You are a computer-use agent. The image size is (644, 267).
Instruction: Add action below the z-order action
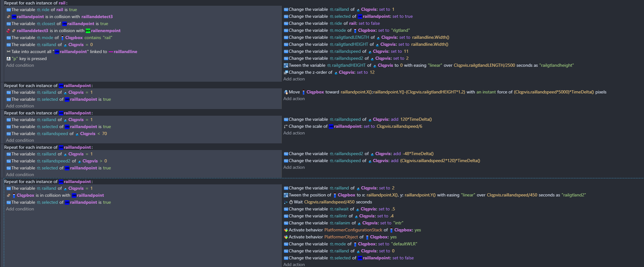click(x=294, y=79)
